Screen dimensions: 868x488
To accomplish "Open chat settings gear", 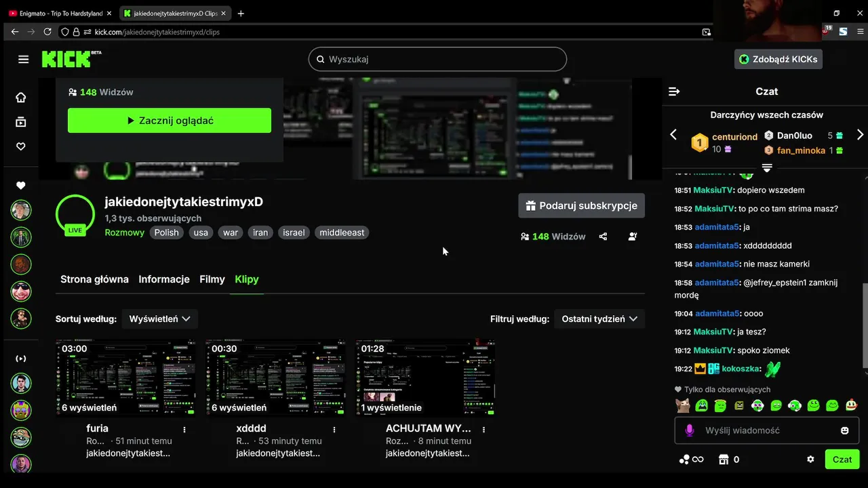I will click(810, 460).
